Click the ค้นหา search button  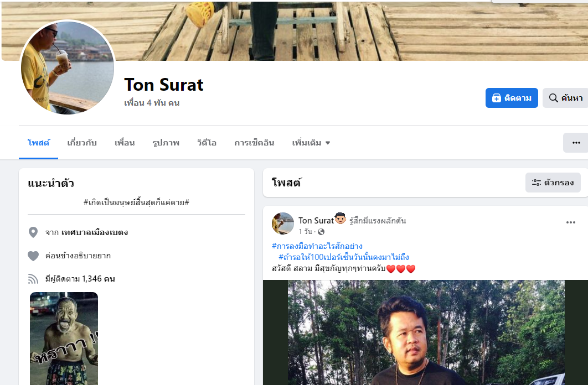click(x=566, y=98)
